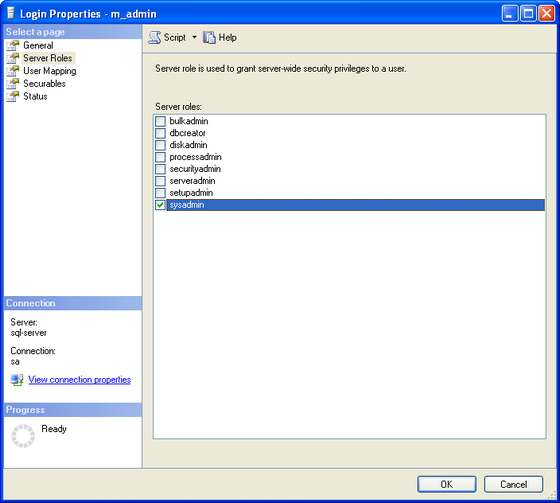Click the Status page icon

tap(13, 96)
